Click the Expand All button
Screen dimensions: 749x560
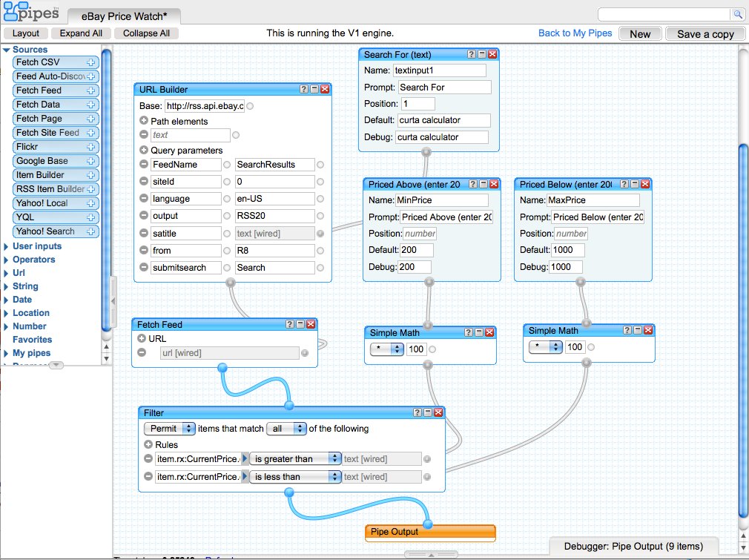pos(81,33)
